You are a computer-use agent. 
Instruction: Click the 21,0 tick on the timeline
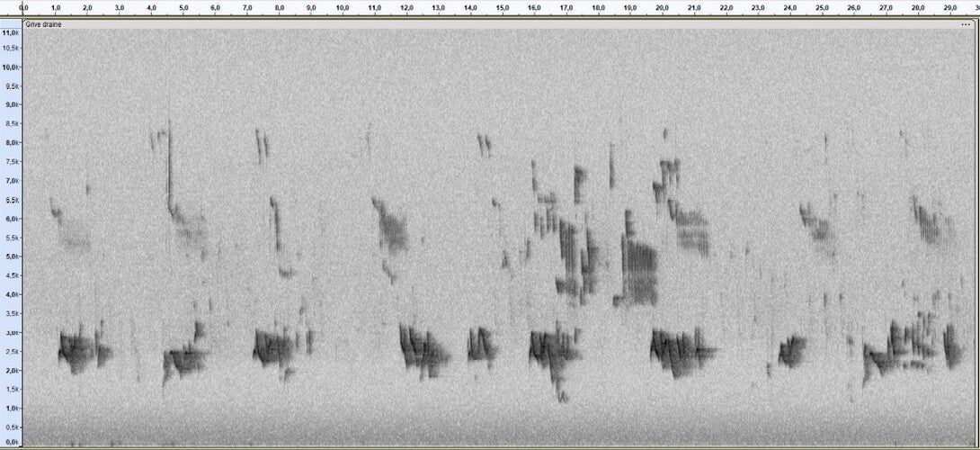pyautogui.click(x=694, y=8)
